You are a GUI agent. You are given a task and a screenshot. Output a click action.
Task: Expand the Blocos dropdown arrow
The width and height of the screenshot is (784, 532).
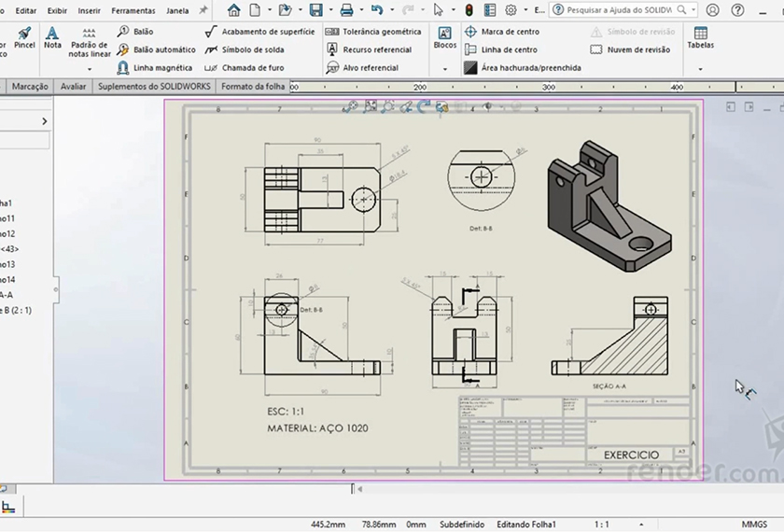(x=445, y=69)
